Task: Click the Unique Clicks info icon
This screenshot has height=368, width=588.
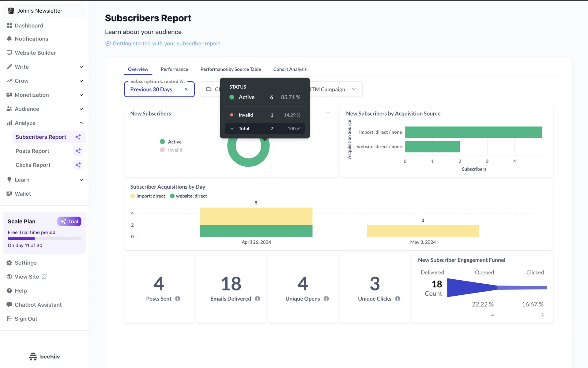Action: pyautogui.click(x=398, y=299)
